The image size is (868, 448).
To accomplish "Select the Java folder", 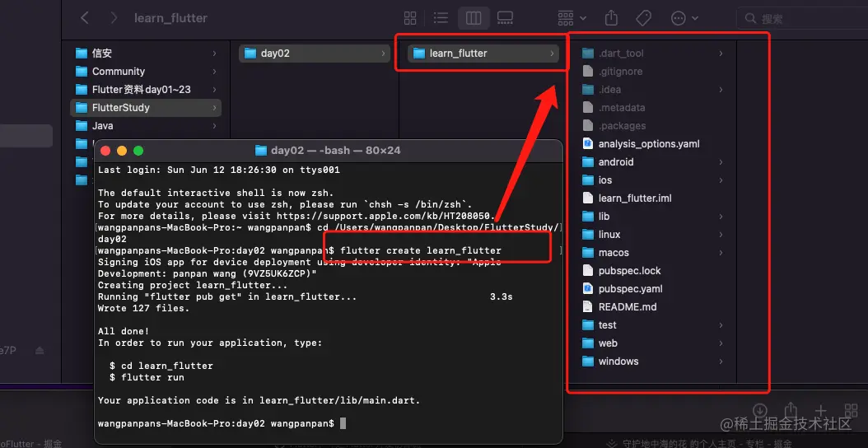I will 146,126.
